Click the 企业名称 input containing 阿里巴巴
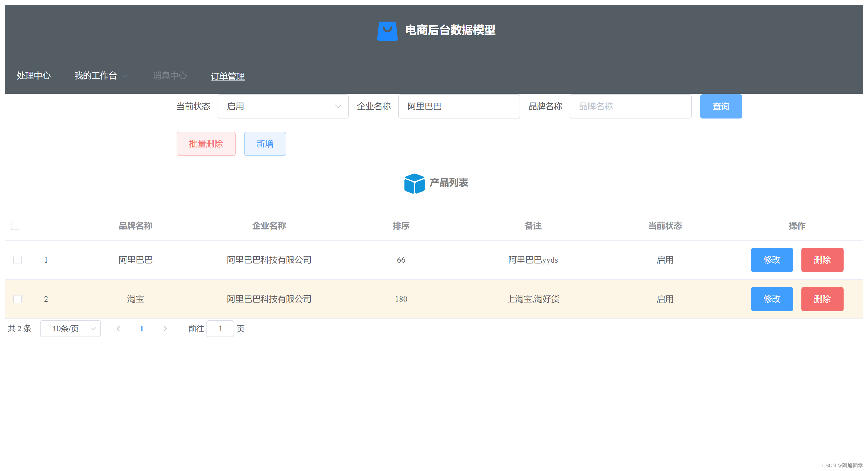Image resolution: width=868 pixels, height=471 pixels. pos(459,106)
